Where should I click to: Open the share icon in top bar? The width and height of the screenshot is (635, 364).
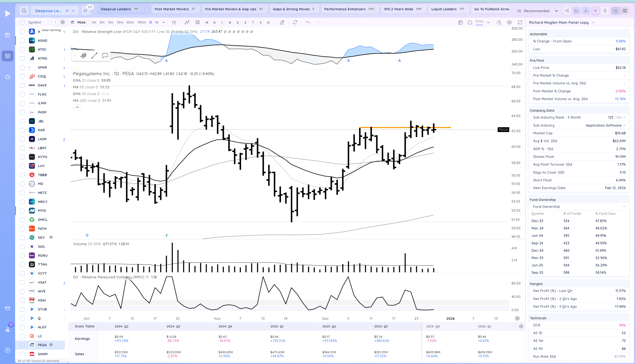[x=567, y=10]
